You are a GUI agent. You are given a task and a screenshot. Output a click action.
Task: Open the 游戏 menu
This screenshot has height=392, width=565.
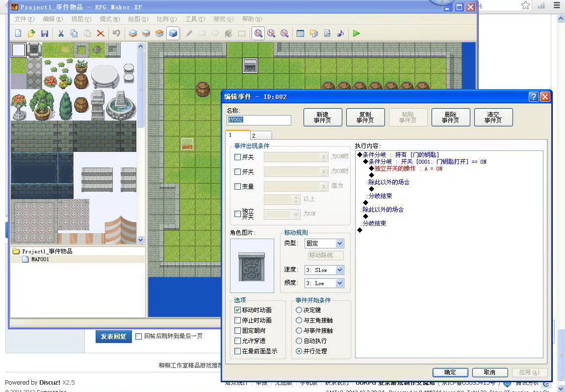point(224,19)
